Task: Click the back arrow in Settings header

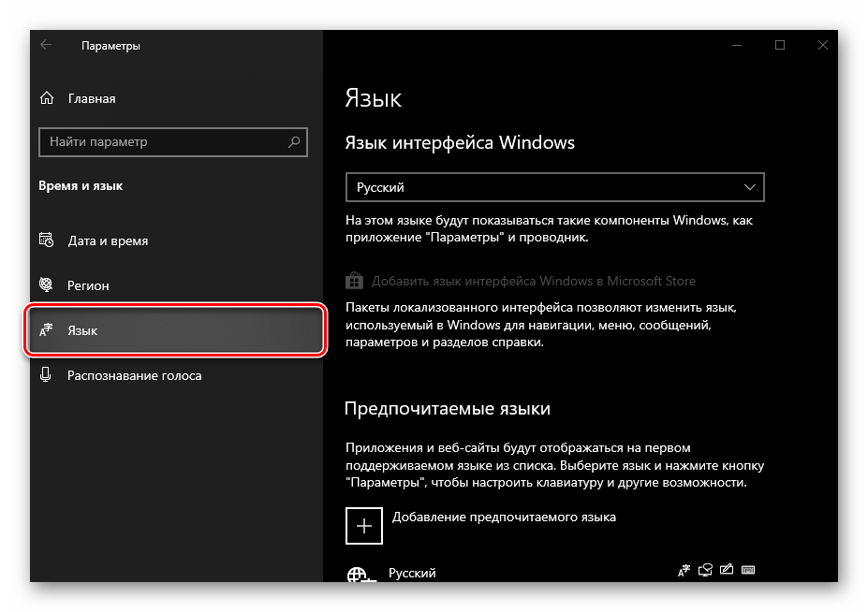Action: [46, 45]
